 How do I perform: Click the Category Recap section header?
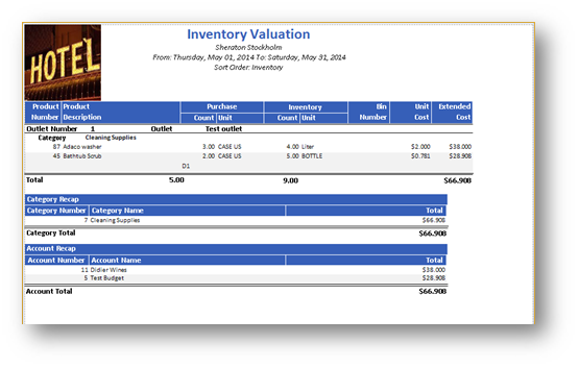coord(236,199)
